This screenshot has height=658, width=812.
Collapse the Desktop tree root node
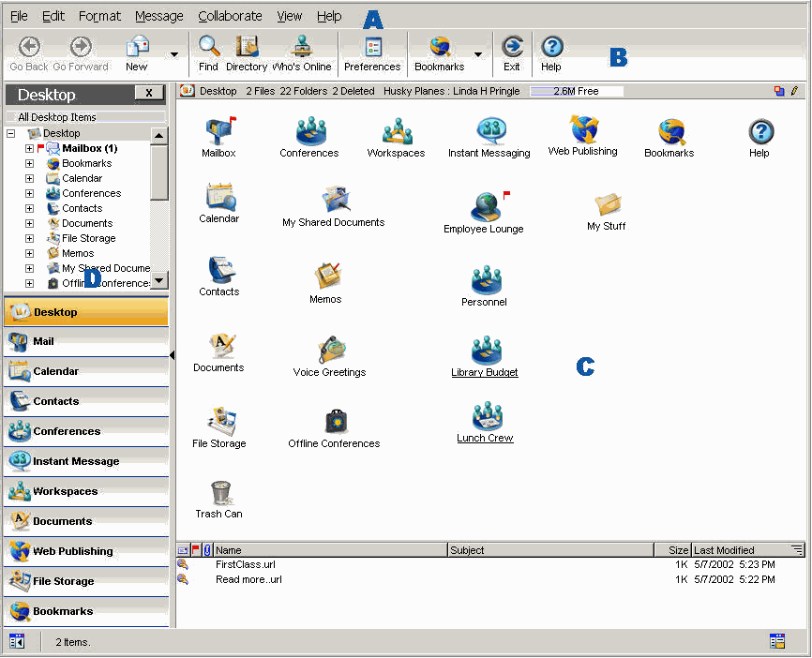[x=11, y=133]
